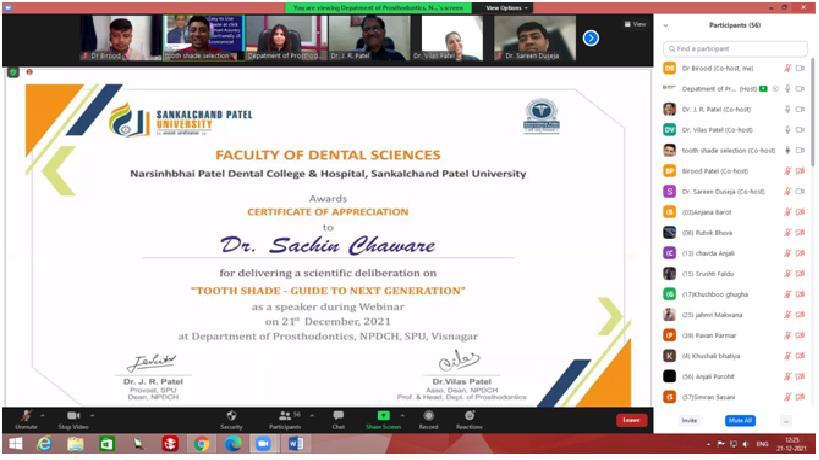The width and height of the screenshot is (819, 460).
Task: Select participant row (17)Khushboo ghugha
Action: (x=734, y=294)
